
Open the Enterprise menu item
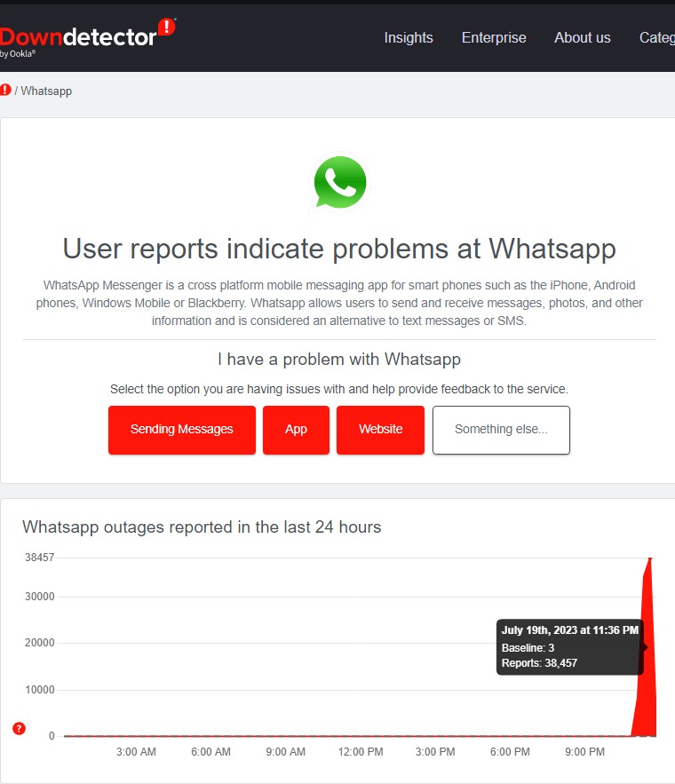[494, 37]
